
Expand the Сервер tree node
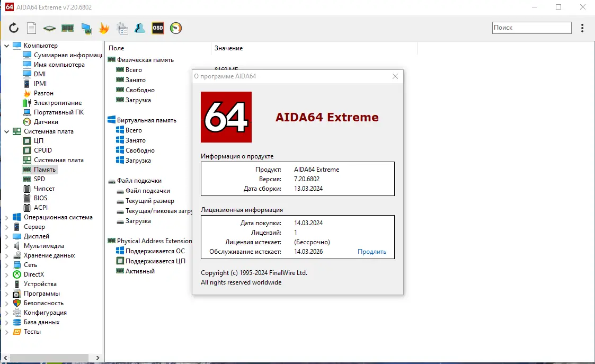click(6, 227)
